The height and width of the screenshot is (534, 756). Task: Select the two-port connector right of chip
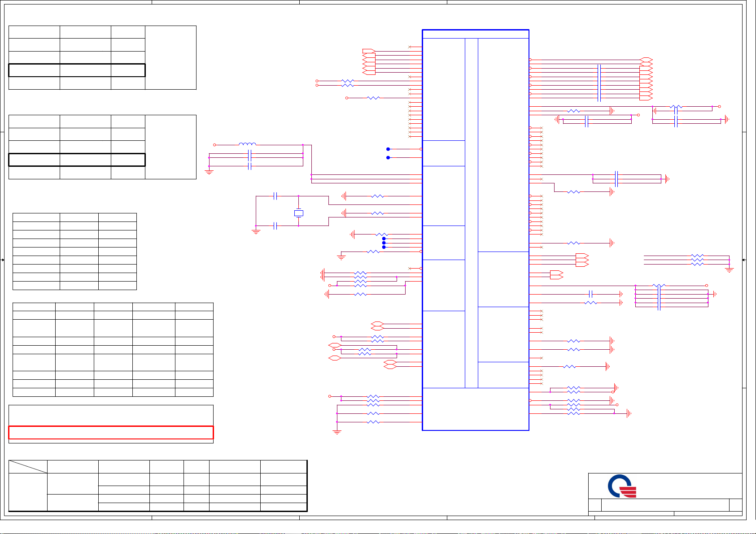[556, 275]
